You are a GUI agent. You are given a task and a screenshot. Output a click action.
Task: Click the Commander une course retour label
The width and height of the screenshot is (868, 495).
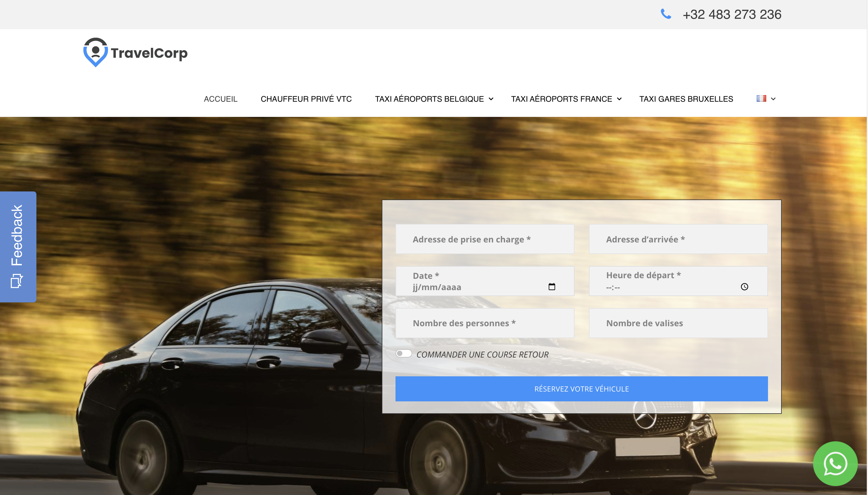pos(482,355)
